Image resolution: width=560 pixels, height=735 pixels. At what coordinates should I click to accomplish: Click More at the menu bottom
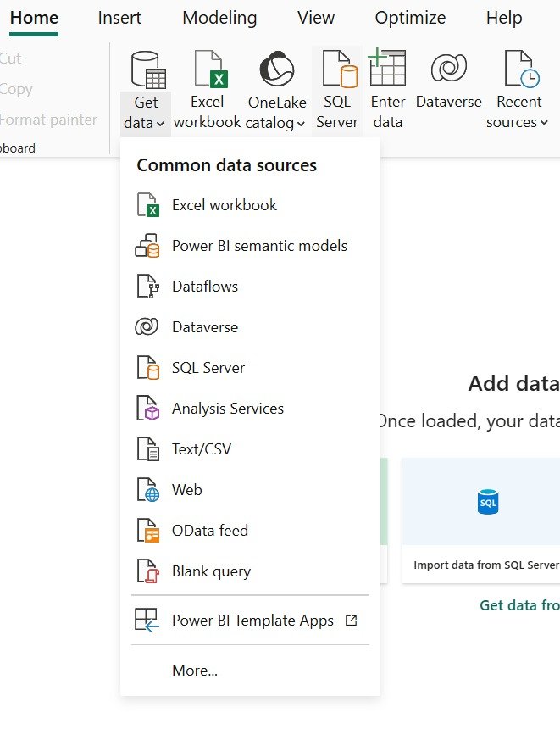point(194,670)
